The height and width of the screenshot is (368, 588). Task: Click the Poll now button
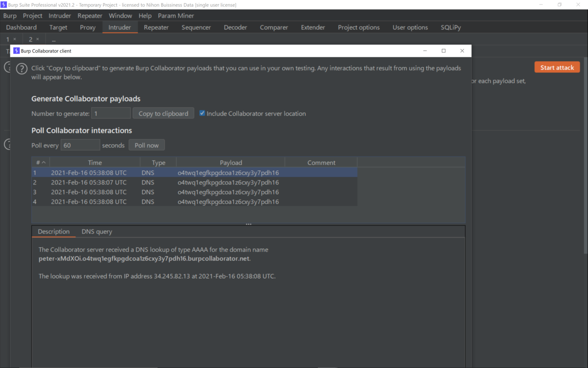pyautogui.click(x=147, y=145)
